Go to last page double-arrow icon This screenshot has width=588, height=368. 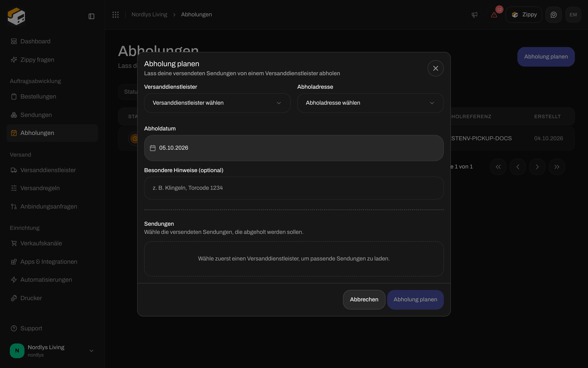[x=557, y=167]
